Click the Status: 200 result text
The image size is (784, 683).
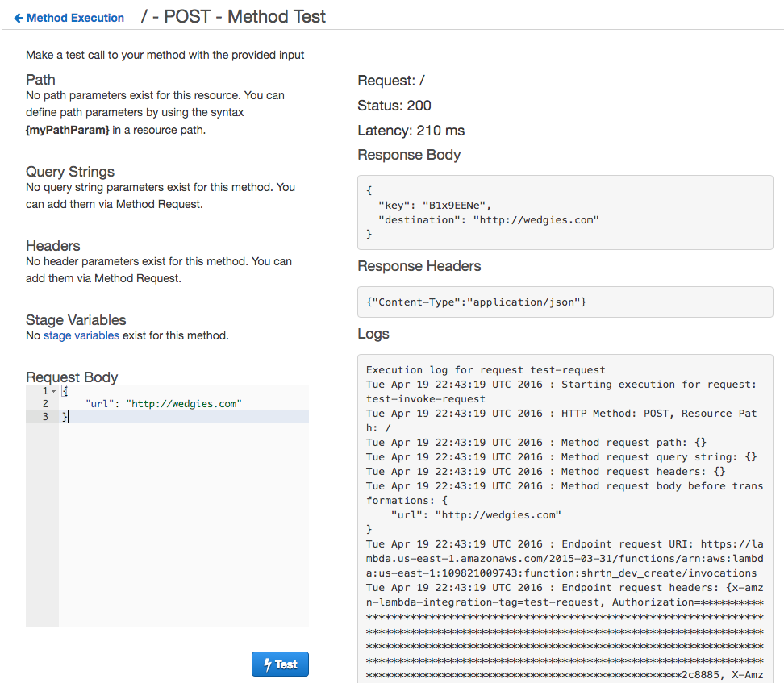point(394,105)
